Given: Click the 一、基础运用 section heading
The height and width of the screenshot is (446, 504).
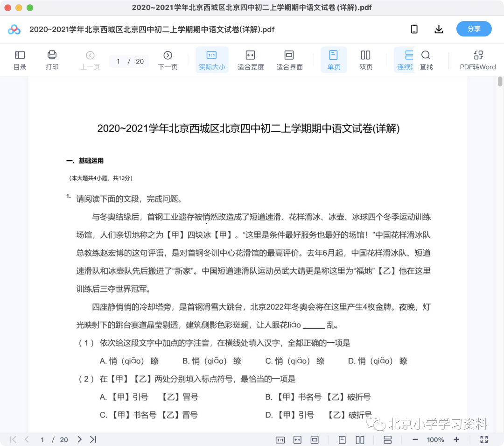Looking at the screenshot, I should (85, 161).
